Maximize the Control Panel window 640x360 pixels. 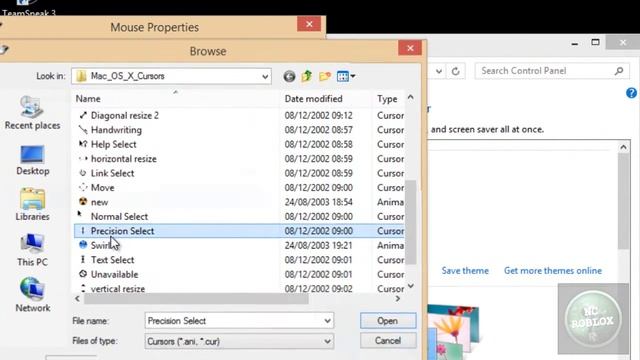[x=596, y=42]
